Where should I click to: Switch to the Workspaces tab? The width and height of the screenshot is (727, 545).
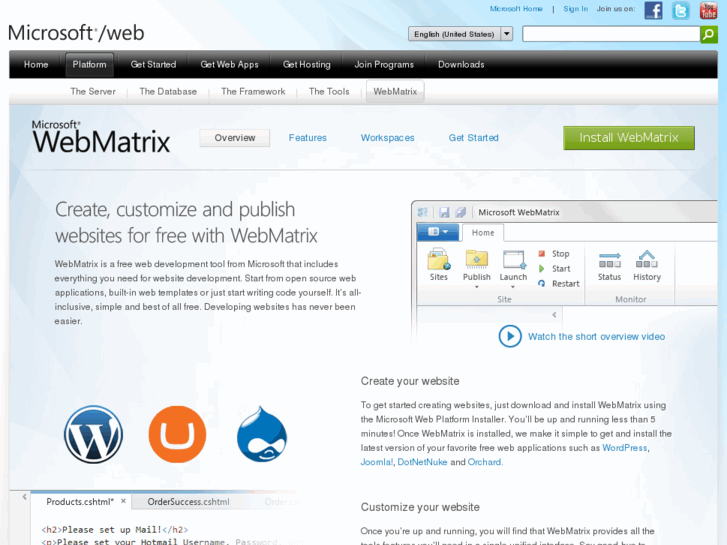[x=388, y=138]
